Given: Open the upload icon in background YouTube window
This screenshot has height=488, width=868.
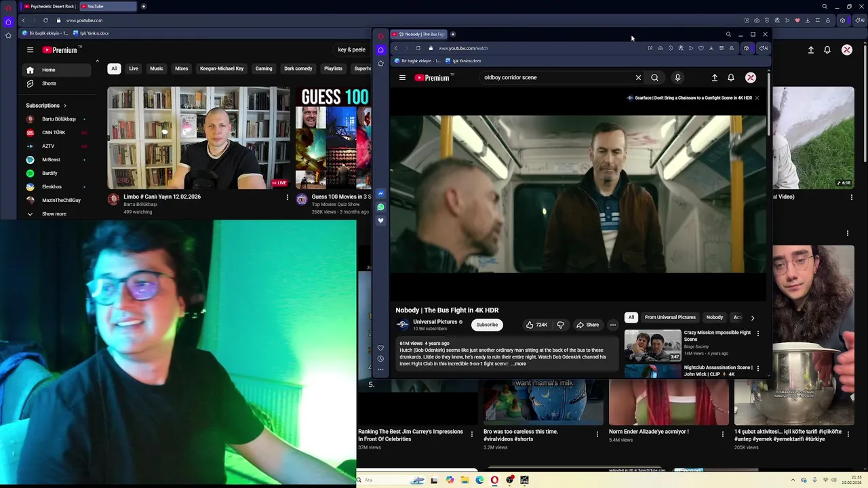Looking at the screenshot, I should (x=811, y=50).
